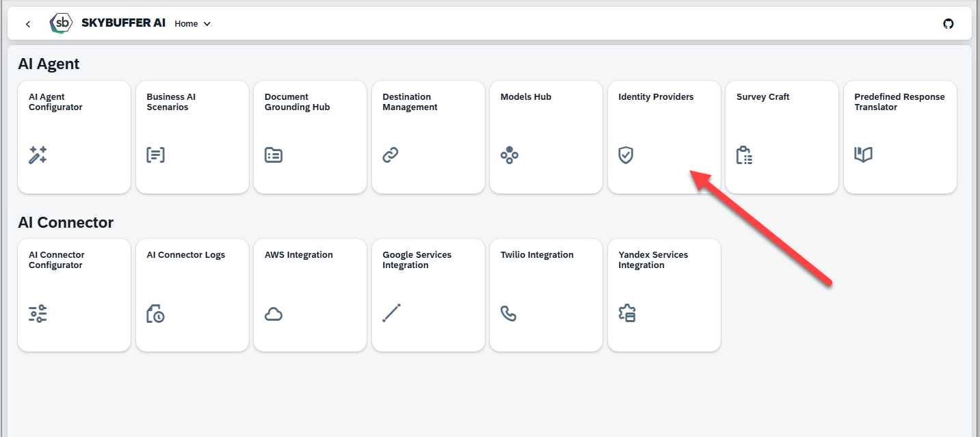Viewport: 980px width, 437px height.
Task: Open Models Hub tile title
Action: (x=526, y=97)
